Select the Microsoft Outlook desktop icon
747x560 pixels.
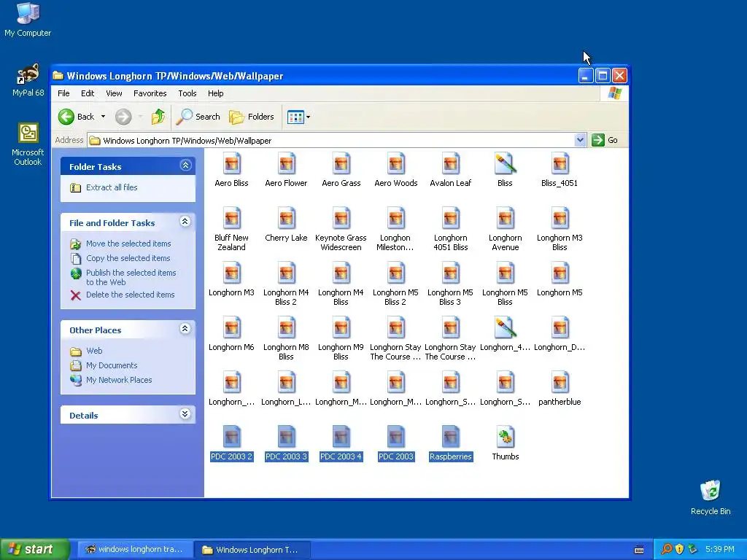coord(28,144)
